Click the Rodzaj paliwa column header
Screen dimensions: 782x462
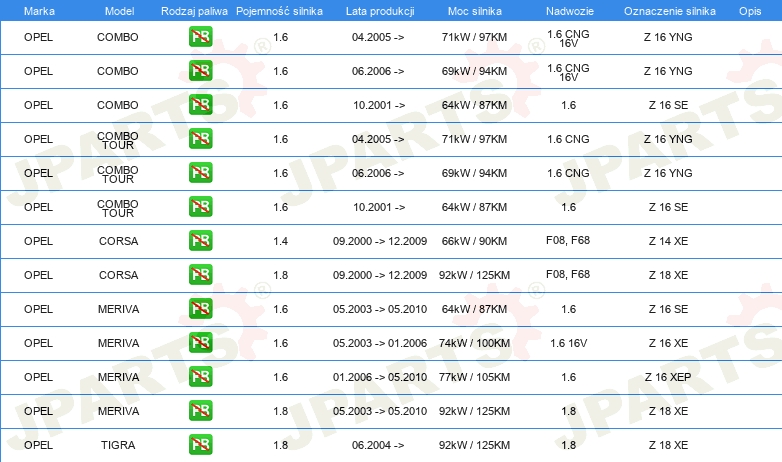194,11
